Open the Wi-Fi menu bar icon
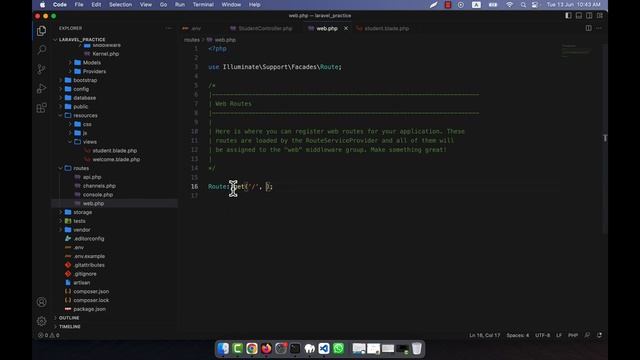 509,5
